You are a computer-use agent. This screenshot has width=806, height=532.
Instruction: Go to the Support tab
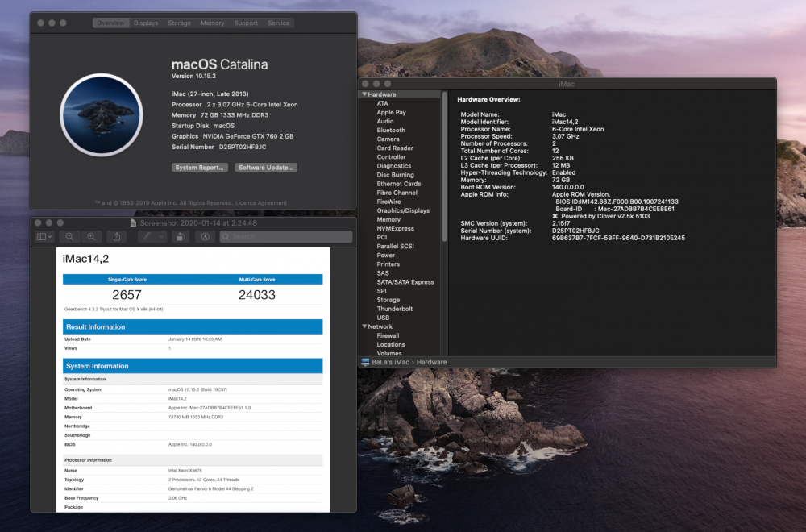pyautogui.click(x=246, y=23)
